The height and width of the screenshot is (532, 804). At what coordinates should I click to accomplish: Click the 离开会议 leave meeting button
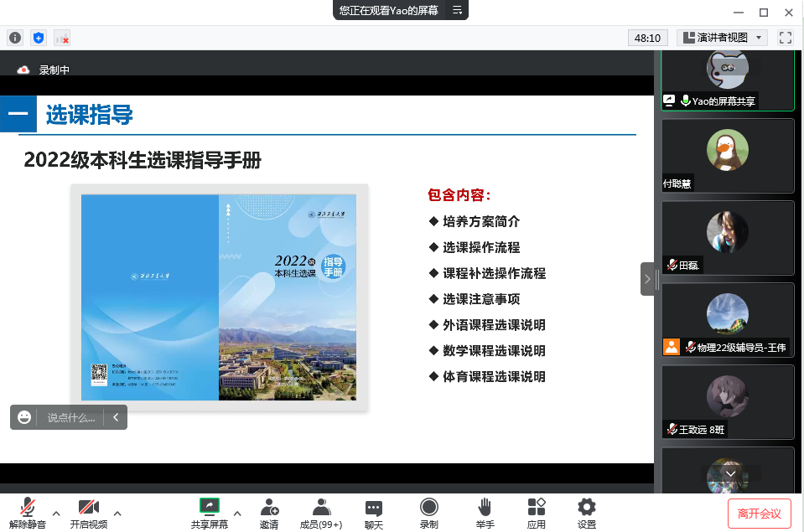[759, 513]
